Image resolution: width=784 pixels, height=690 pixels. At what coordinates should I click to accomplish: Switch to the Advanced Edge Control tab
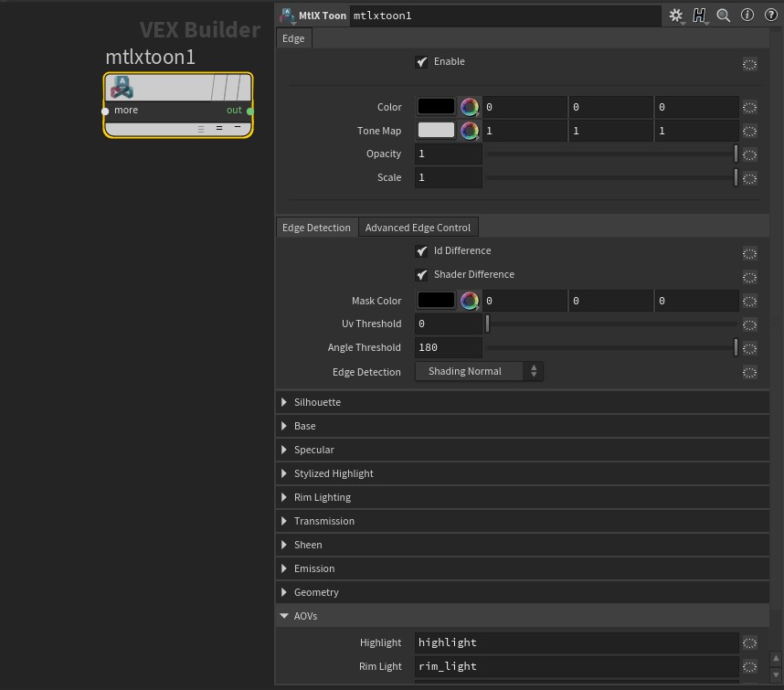point(418,227)
